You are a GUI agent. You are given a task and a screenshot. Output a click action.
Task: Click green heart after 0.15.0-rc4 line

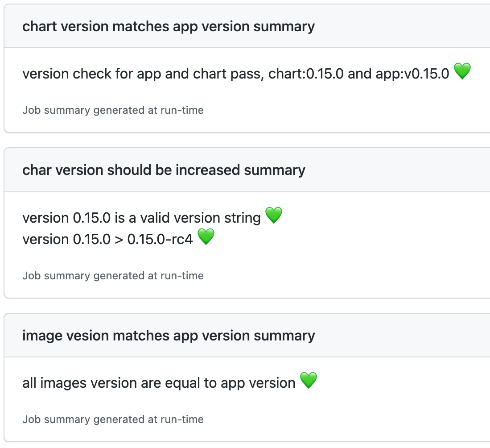206,237
